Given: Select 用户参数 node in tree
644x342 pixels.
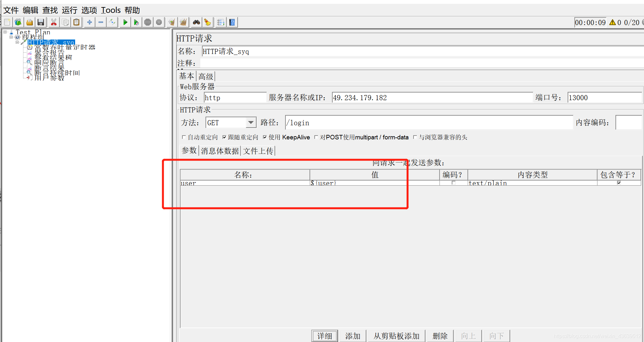Looking at the screenshot, I should tap(49, 78).
